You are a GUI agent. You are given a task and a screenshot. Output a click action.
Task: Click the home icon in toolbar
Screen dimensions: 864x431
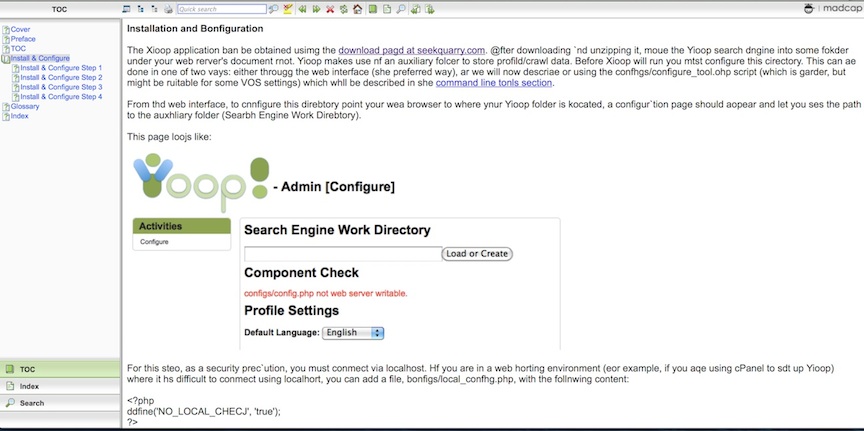click(x=358, y=9)
